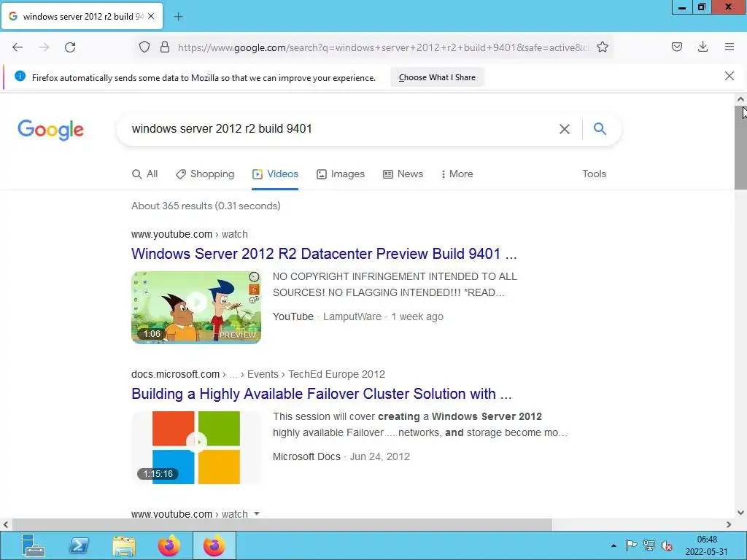Viewport: 747px width, 560px height.
Task: Play the Microsoft logo video thumbnail
Action: (196, 448)
